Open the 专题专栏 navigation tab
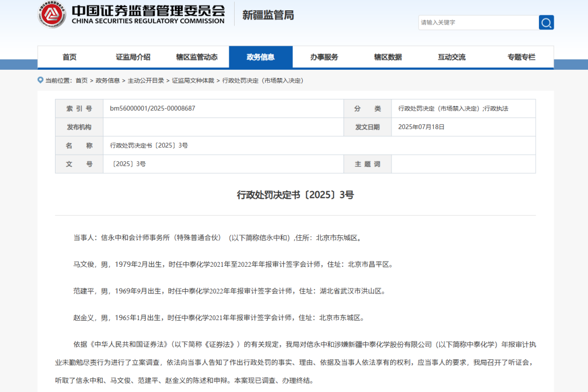This screenshot has width=588, height=392. click(521, 57)
